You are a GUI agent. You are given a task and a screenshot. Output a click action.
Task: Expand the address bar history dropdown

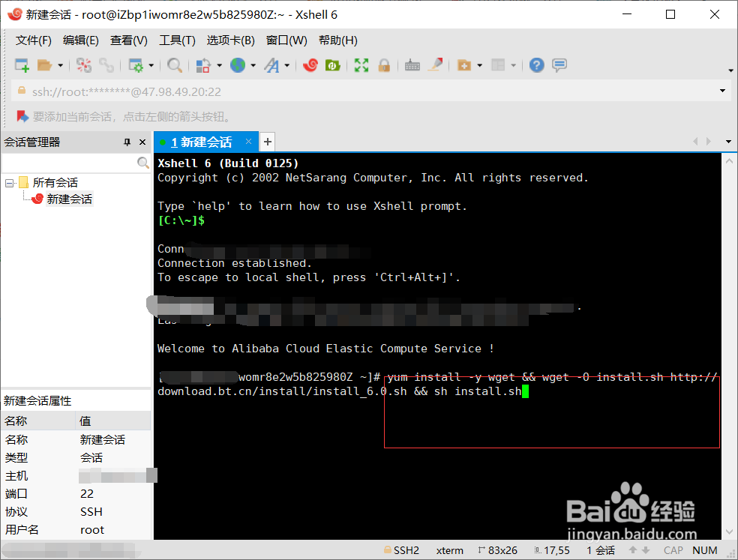click(722, 91)
